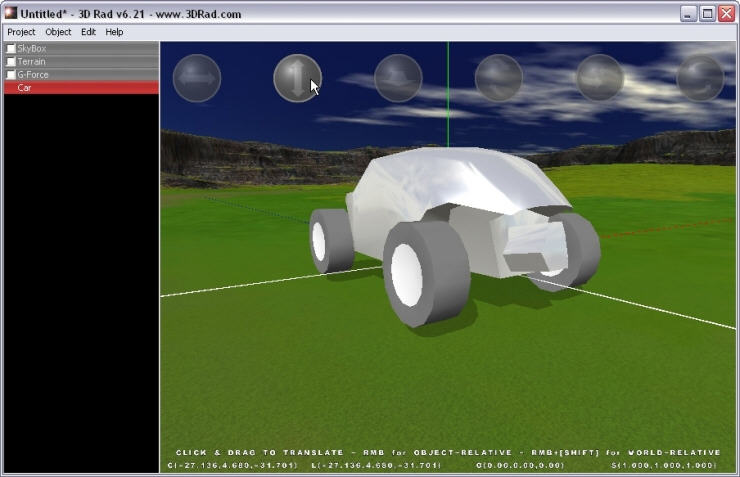This screenshot has height=477, width=740.
Task: Highlight the Terrain object name in the list
Action: coord(31,61)
